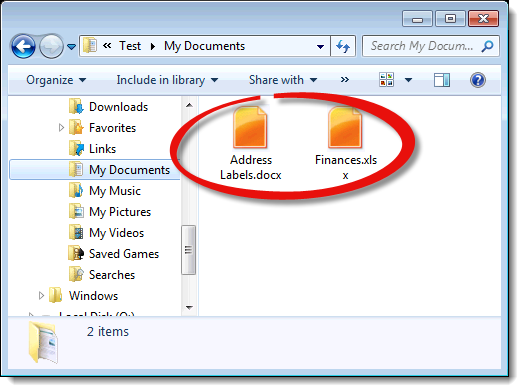Select Windows folder in tree
The height and width of the screenshot is (392, 524).
pyautogui.click(x=93, y=296)
